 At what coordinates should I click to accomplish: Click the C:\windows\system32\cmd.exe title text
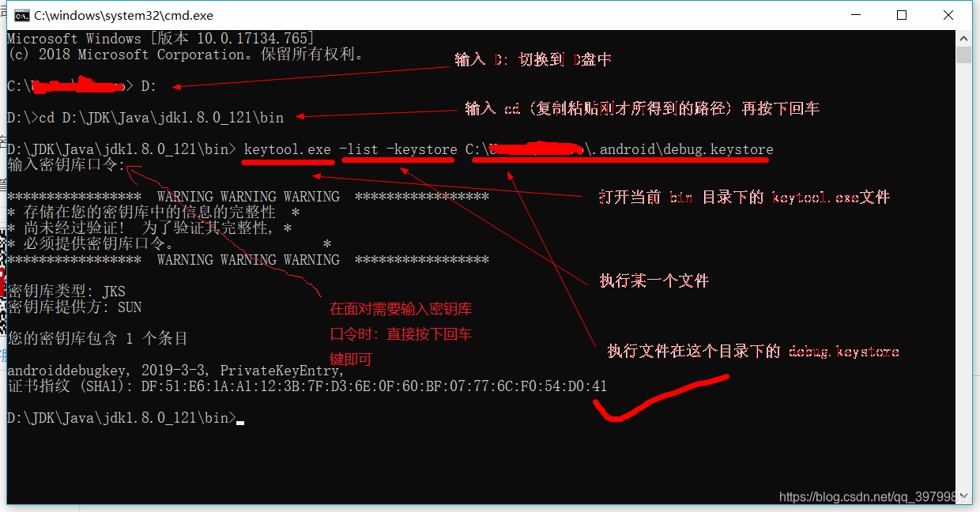[x=124, y=15]
